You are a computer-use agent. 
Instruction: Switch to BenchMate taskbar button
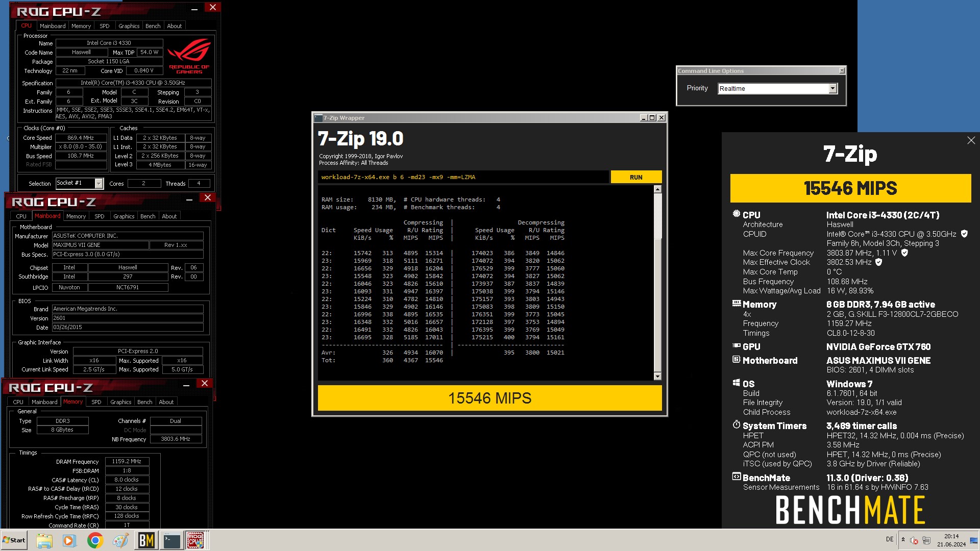(x=146, y=540)
